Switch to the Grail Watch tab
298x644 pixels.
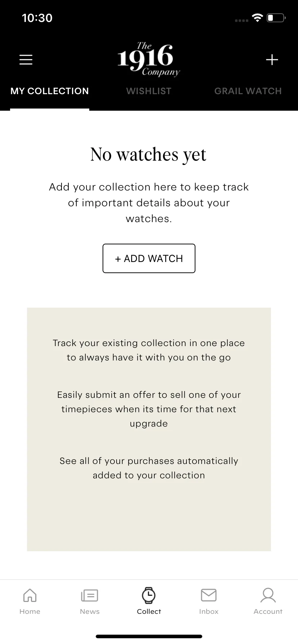coord(248,91)
